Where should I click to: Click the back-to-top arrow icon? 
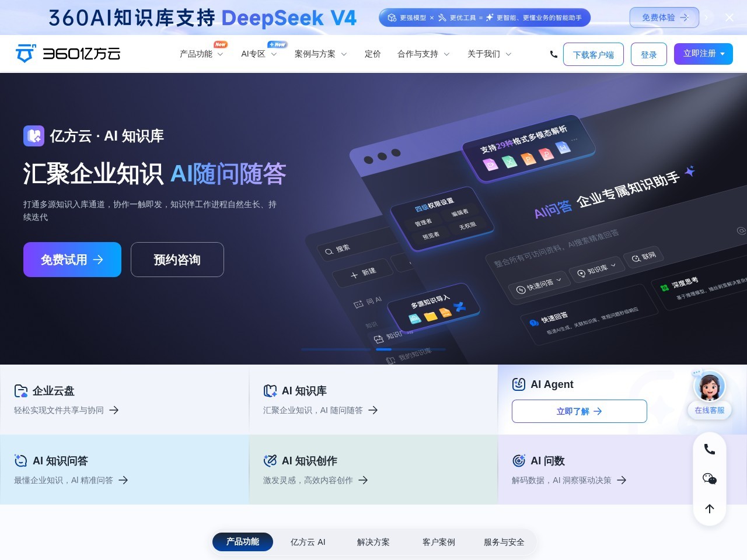[x=710, y=509]
